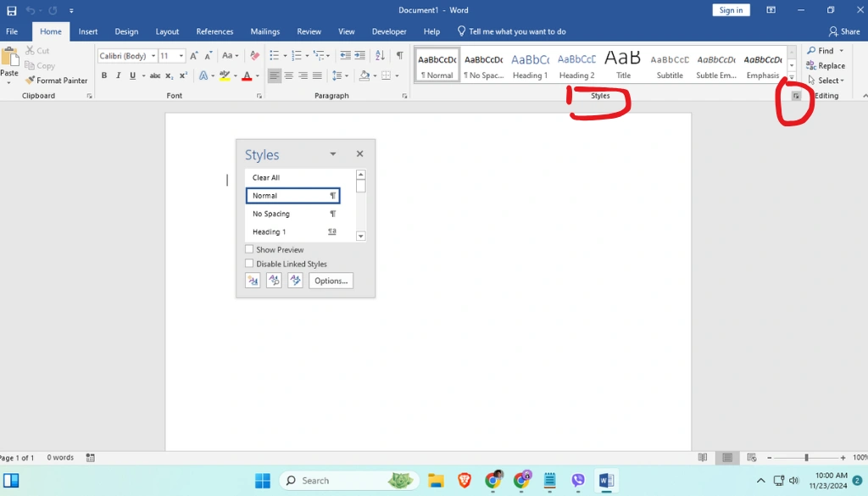The height and width of the screenshot is (496, 868).
Task: Decrease font size with Shrink Font
Action: point(209,55)
